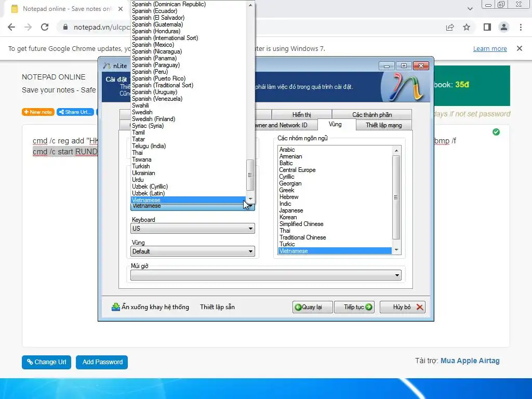Click the Vietnamese language combo box arrow
The height and width of the screenshot is (399, 532).
(x=250, y=206)
